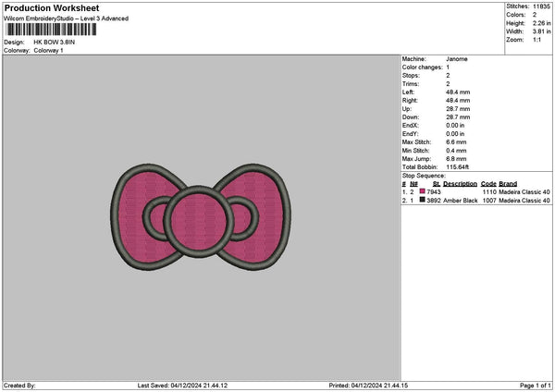Click the 'Brand' column header
The image size is (555, 392).
[508, 184]
